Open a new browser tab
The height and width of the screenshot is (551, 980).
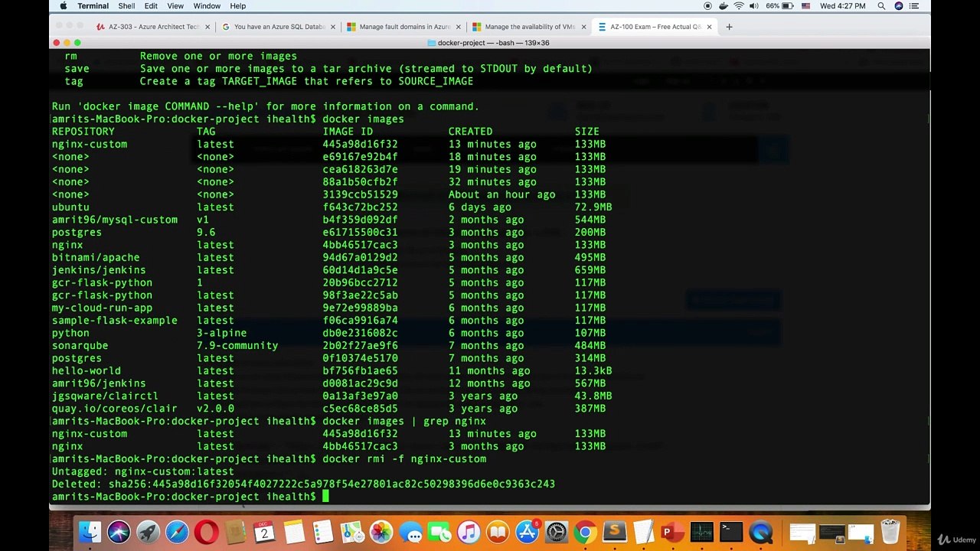click(x=729, y=27)
